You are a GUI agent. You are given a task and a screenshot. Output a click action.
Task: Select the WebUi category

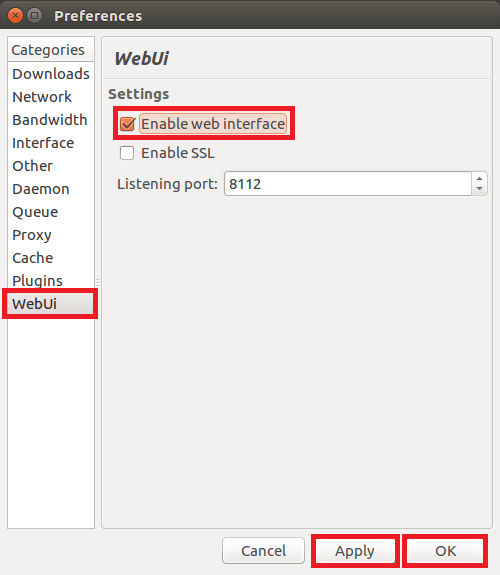tap(51, 304)
